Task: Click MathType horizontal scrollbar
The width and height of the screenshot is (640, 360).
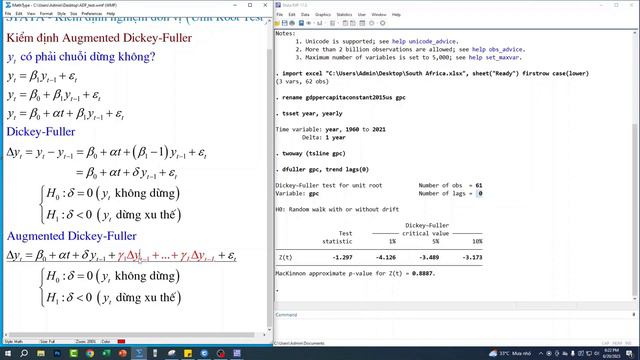Action: 133,335
